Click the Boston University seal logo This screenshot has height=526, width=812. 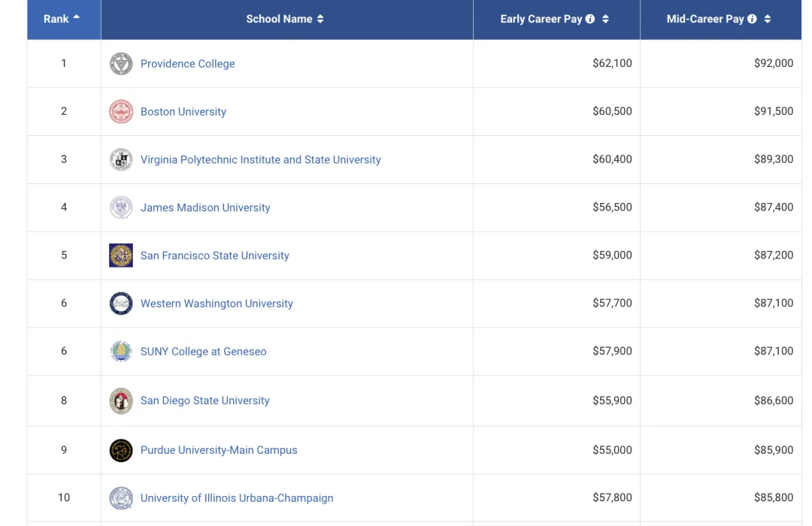[x=120, y=111]
